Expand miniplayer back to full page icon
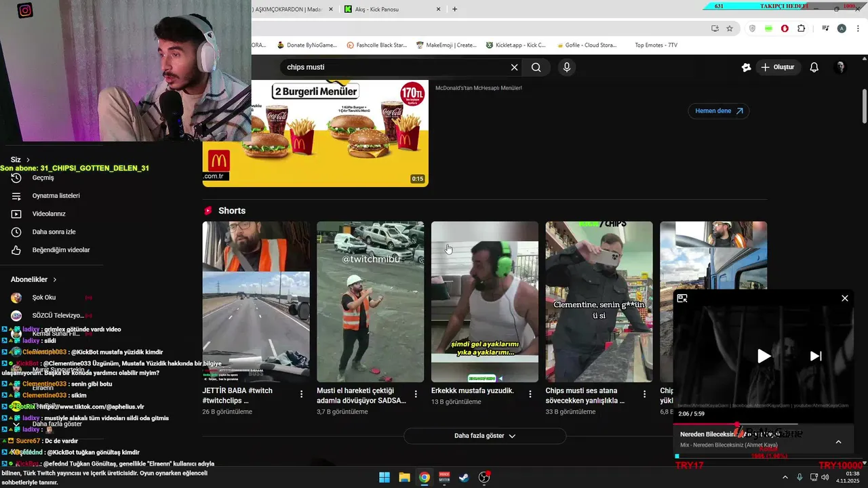Viewport: 868px width, 488px height. pyautogui.click(x=682, y=298)
